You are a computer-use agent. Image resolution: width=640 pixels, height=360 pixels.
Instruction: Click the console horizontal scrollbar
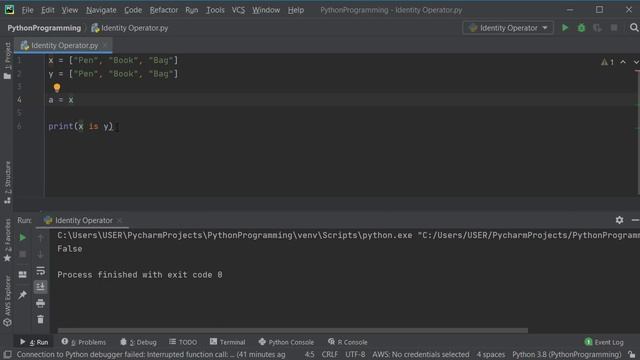[x=292, y=330]
